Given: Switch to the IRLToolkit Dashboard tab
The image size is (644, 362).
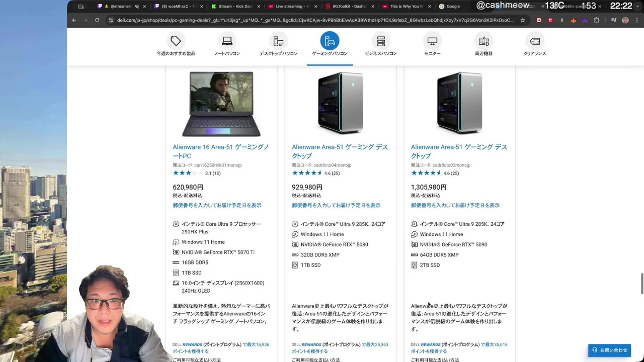Looking at the screenshot, I should tap(349, 7).
